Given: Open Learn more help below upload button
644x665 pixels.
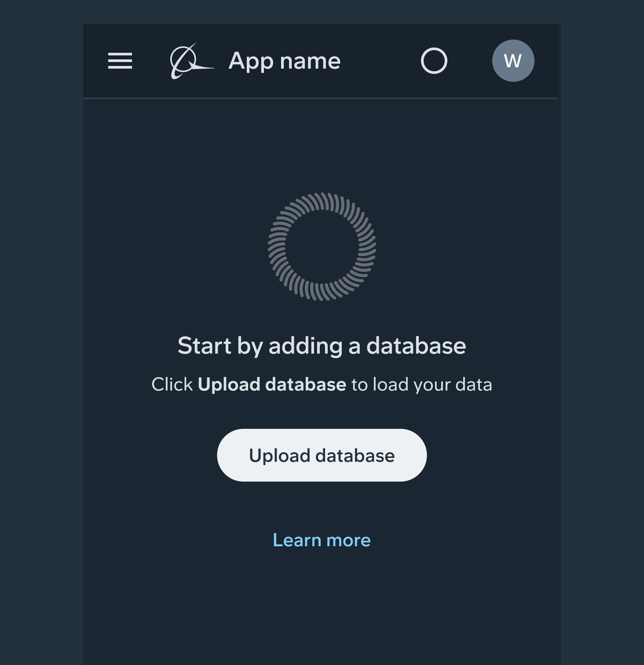Looking at the screenshot, I should pyautogui.click(x=322, y=540).
